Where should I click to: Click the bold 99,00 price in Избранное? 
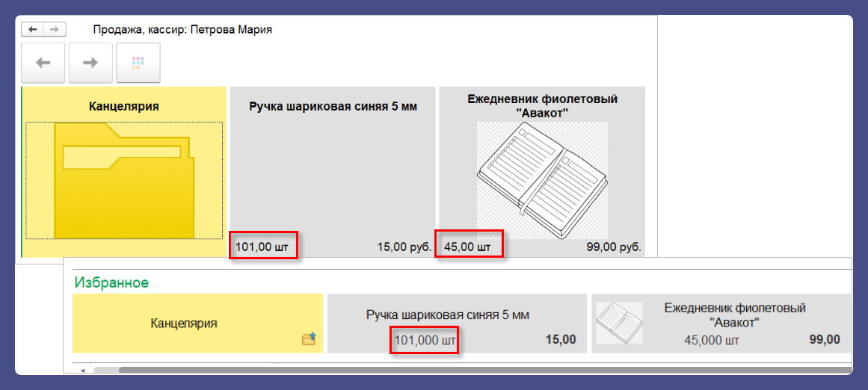(825, 339)
